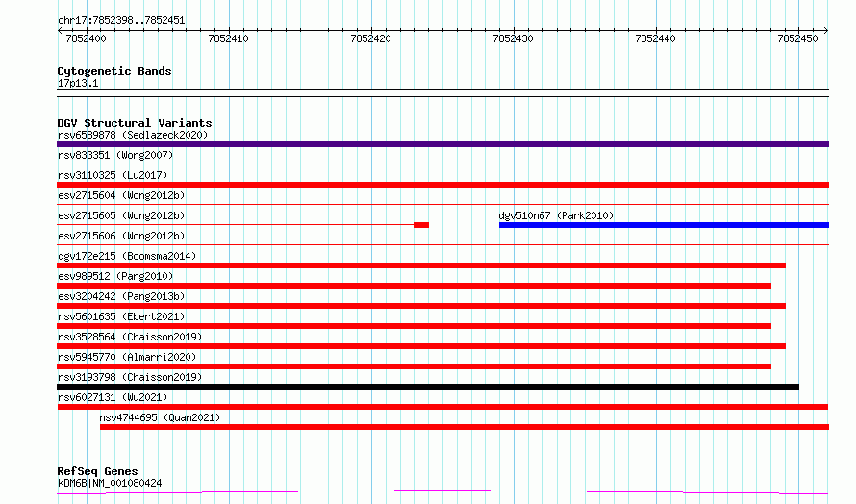Open nsv4744695 (Quan2021) label
The height and width of the screenshot is (504, 856).
click(x=160, y=417)
